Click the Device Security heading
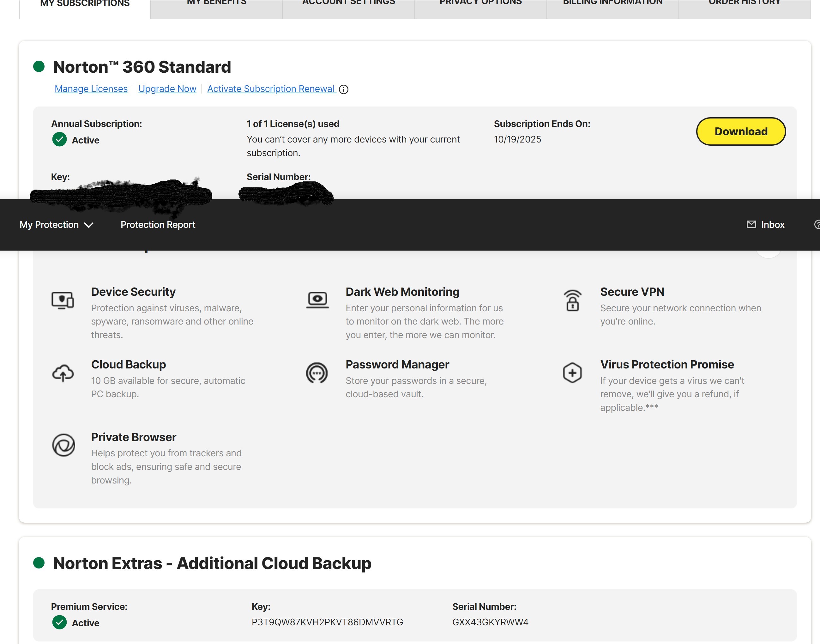The image size is (820, 644). (133, 292)
